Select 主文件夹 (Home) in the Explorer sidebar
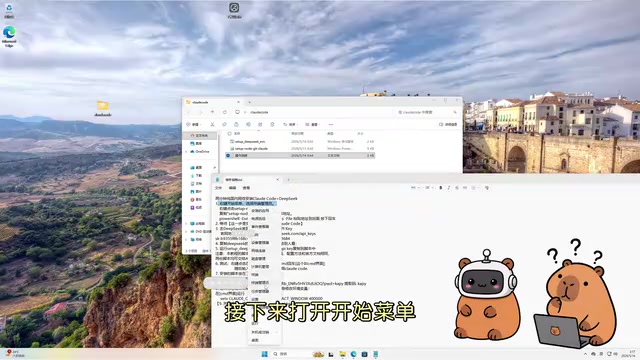640x360 pixels. tap(199, 136)
